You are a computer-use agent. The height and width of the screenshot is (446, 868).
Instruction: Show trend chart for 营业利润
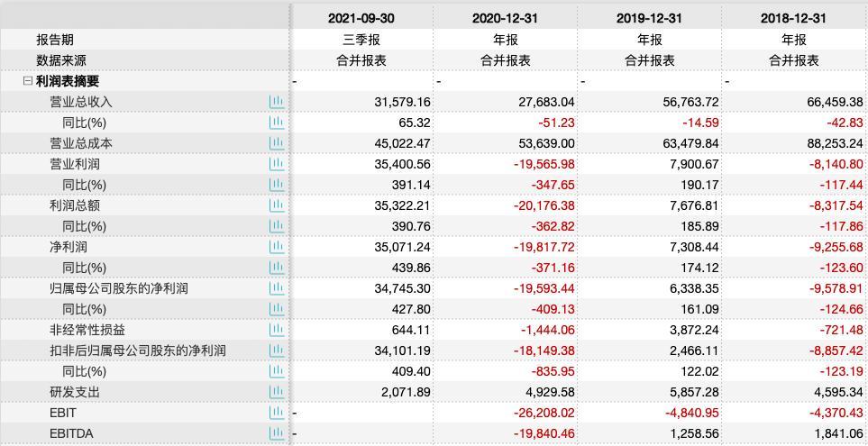(x=276, y=164)
